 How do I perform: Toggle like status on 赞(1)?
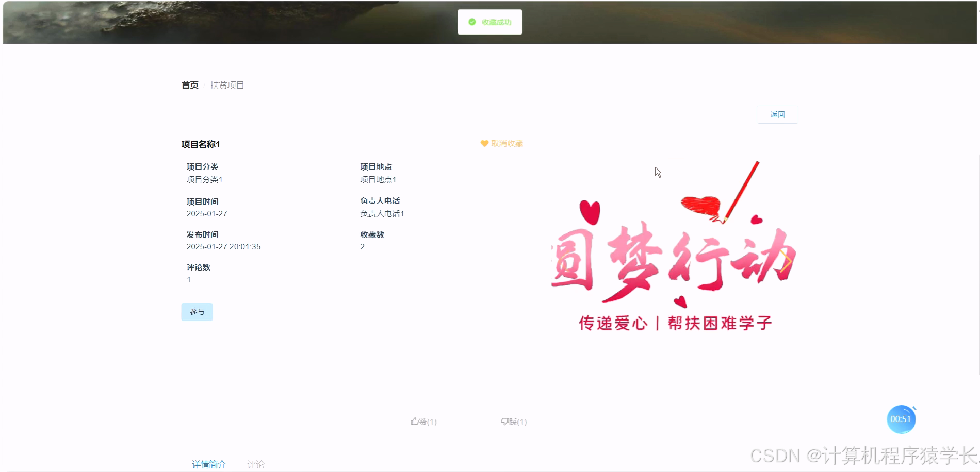tap(423, 421)
